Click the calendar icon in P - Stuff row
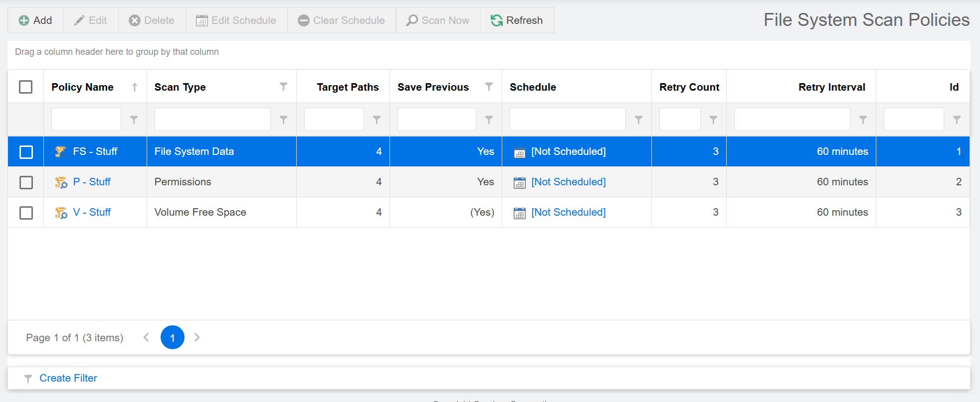The width and height of the screenshot is (980, 402). (x=519, y=183)
